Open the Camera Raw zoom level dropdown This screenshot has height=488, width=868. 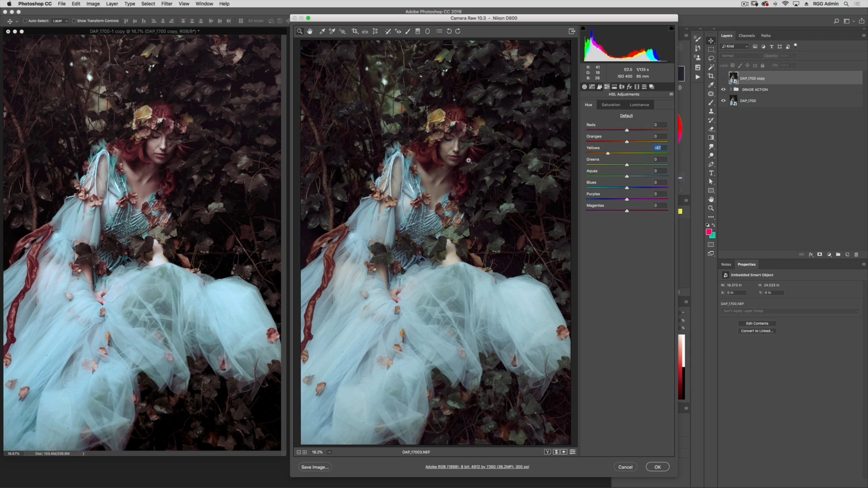point(329,452)
